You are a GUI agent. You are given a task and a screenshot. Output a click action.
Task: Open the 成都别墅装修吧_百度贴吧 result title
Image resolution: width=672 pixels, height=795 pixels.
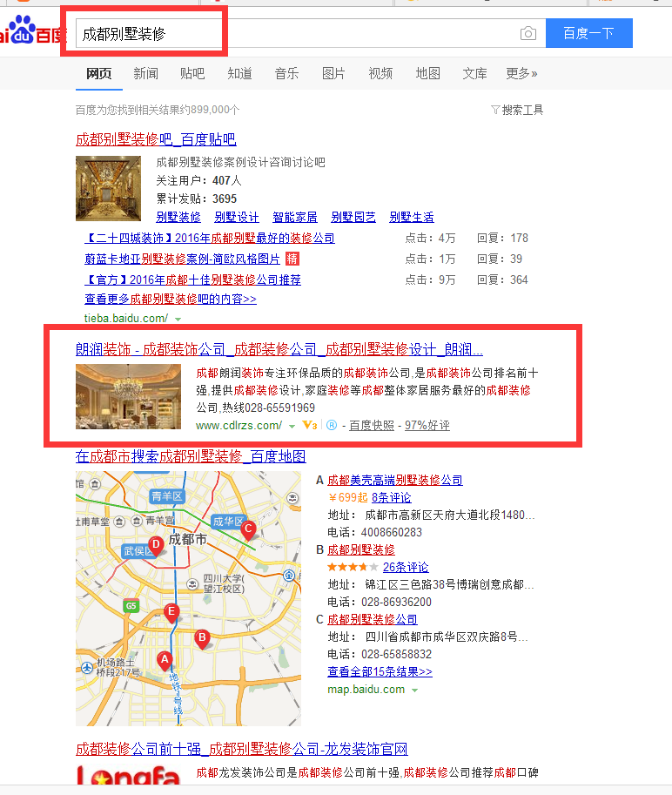point(156,139)
